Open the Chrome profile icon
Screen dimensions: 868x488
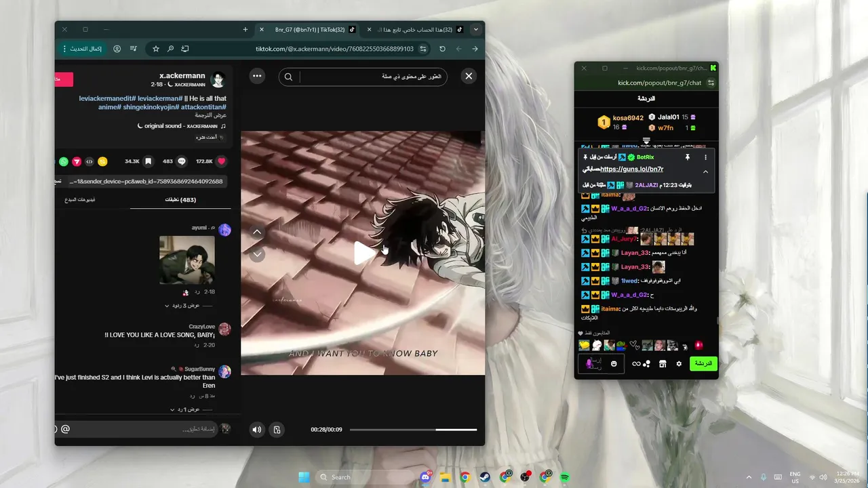(x=117, y=49)
